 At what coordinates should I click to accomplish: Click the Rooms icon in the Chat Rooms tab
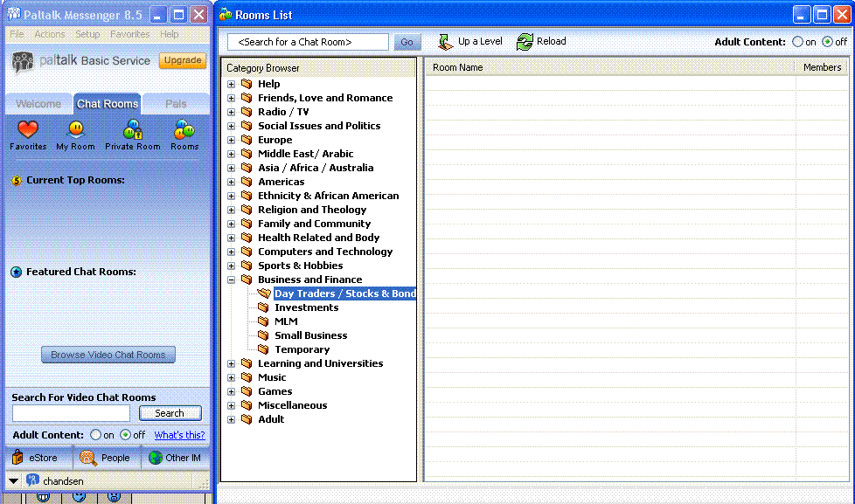pyautogui.click(x=184, y=130)
